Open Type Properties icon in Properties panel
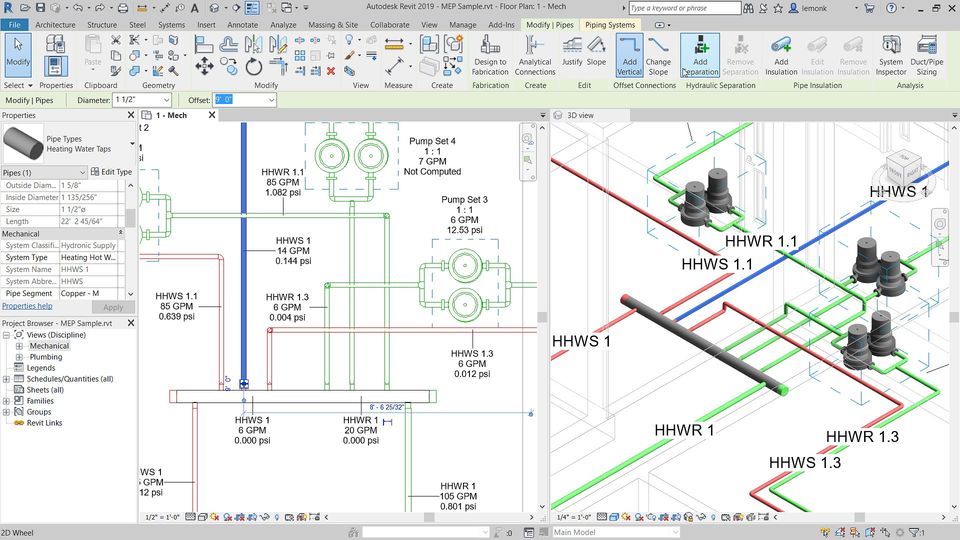 (55, 44)
